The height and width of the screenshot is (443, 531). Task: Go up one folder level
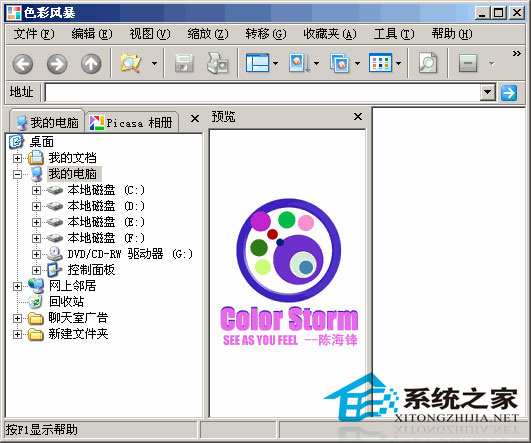pyautogui.click(x=91, y=64)
